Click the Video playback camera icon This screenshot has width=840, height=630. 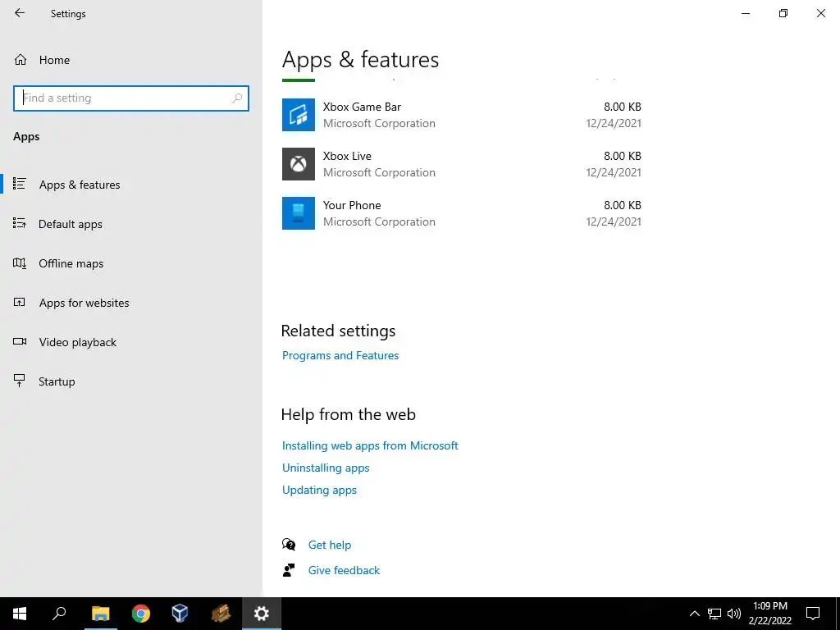pyautogui.click(x=20, y=342)
